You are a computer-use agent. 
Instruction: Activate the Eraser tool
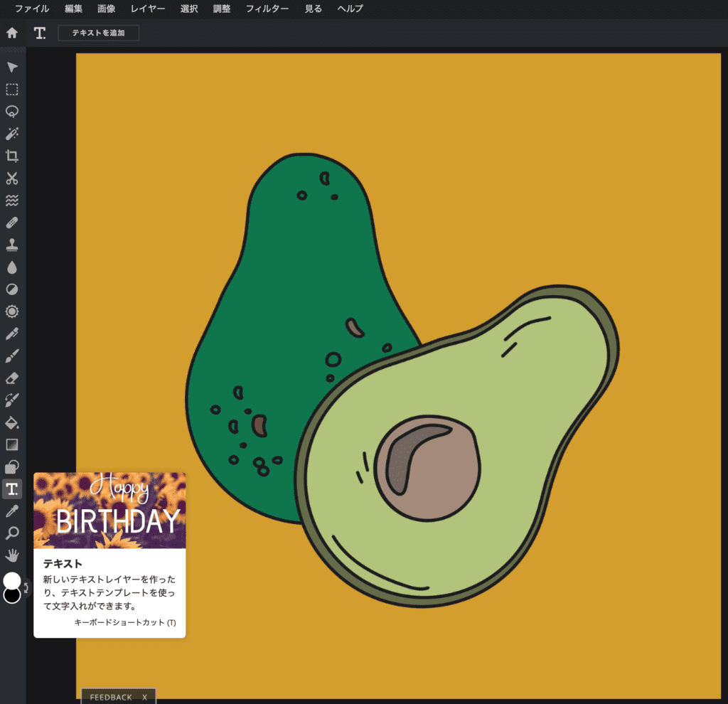pos(12,377)
